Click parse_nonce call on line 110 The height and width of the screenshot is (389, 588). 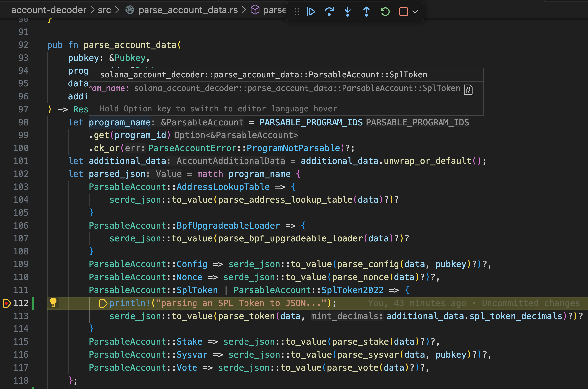[360, 277]
